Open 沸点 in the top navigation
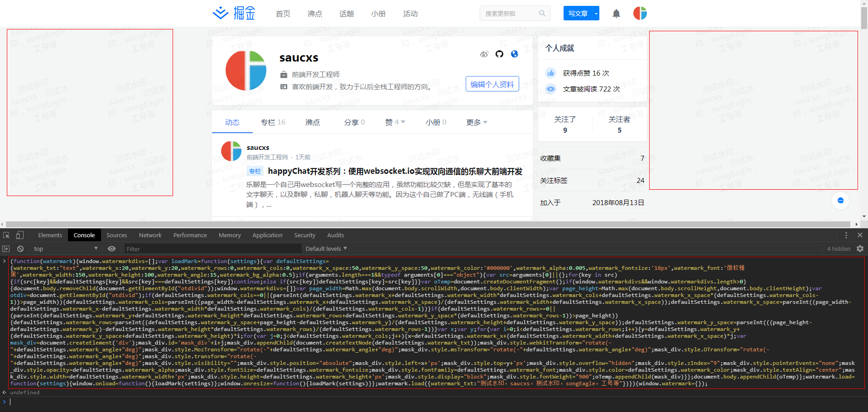The width and height of the screenshot is (868, 412). pyautogui.click(x=315, y=14)
